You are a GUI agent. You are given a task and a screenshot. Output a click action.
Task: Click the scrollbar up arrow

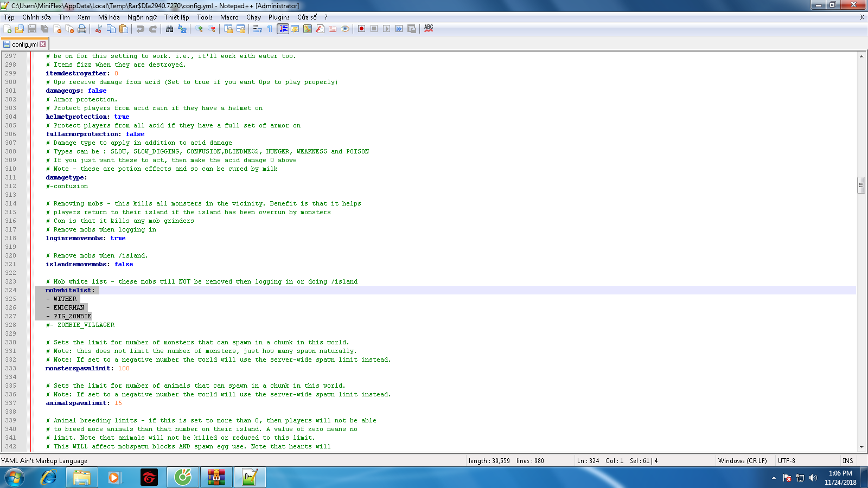pos(861,56)
